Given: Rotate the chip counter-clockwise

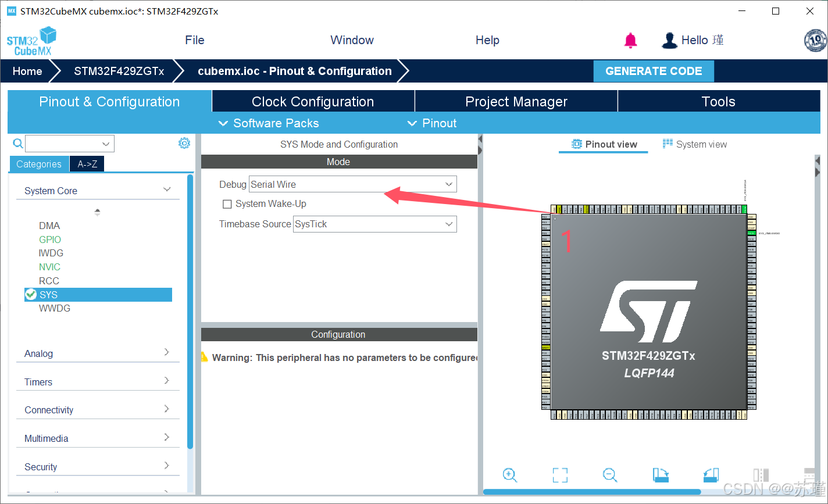Looking at the screenshot, I should tap(711, 475).
